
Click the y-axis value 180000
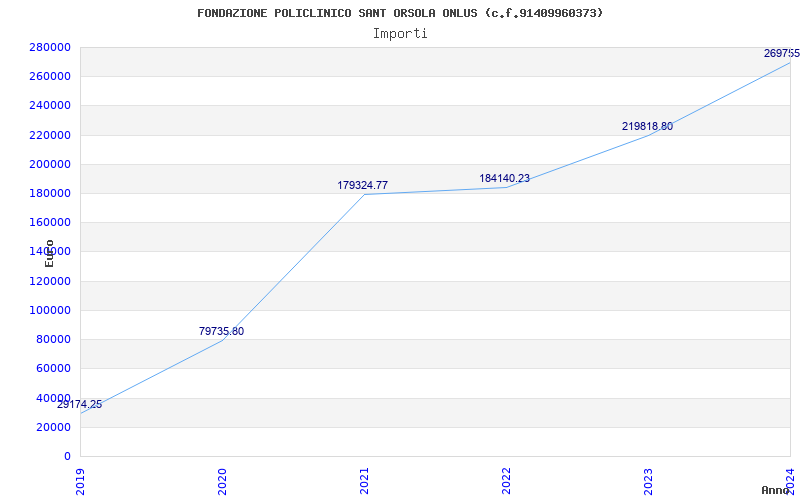tap(50, 193)
